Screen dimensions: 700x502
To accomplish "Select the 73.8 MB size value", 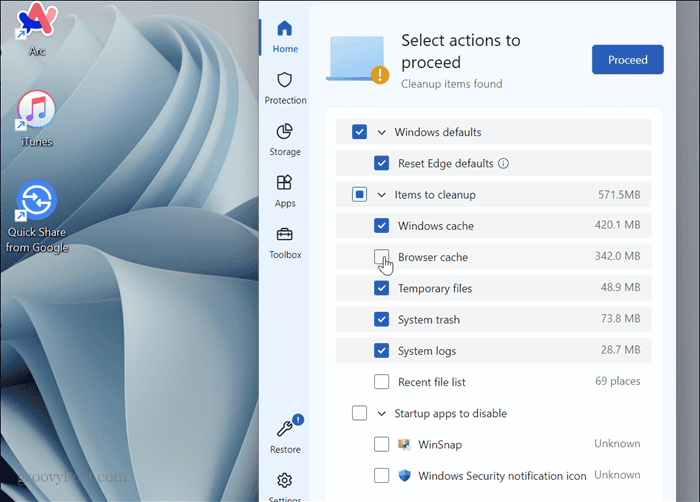I will point(620,318).
